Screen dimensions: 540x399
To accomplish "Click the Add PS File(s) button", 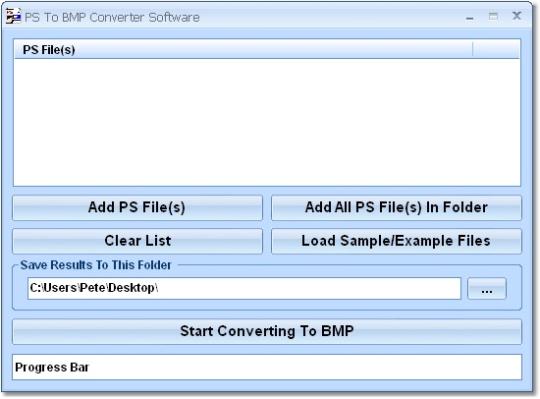I will point(137,208).
